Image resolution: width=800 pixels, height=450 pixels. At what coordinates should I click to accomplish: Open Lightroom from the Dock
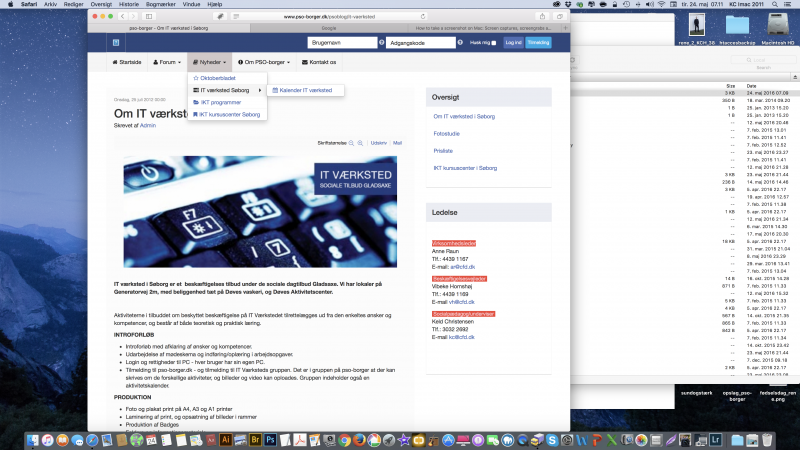(x=715, y=440)
